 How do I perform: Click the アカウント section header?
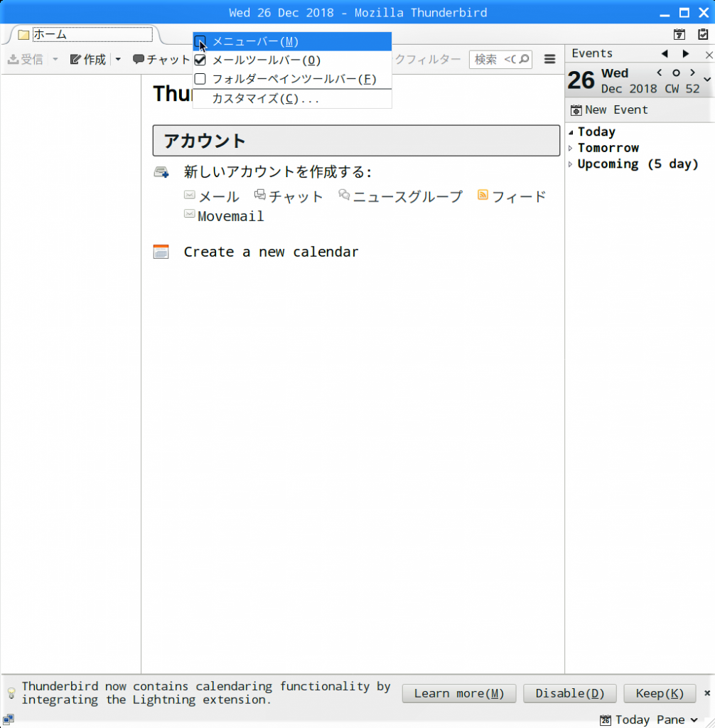[356, 141]
